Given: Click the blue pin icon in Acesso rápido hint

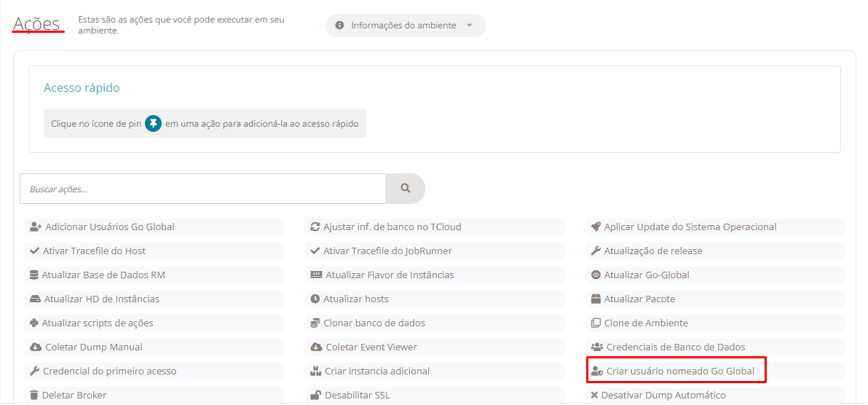Looking at the screenshot, I should [154, 124].
